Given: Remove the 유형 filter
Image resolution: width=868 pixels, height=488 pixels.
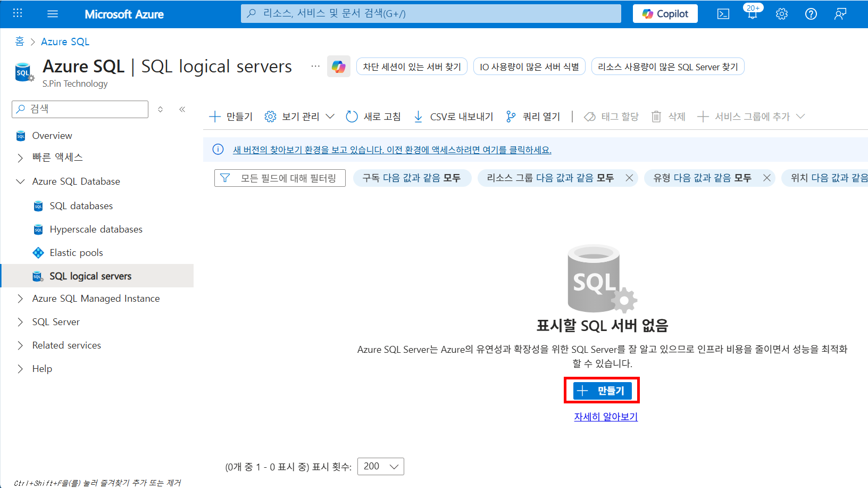Looking at the screenshot, I should pyautogui.click(x=767, y=178).
